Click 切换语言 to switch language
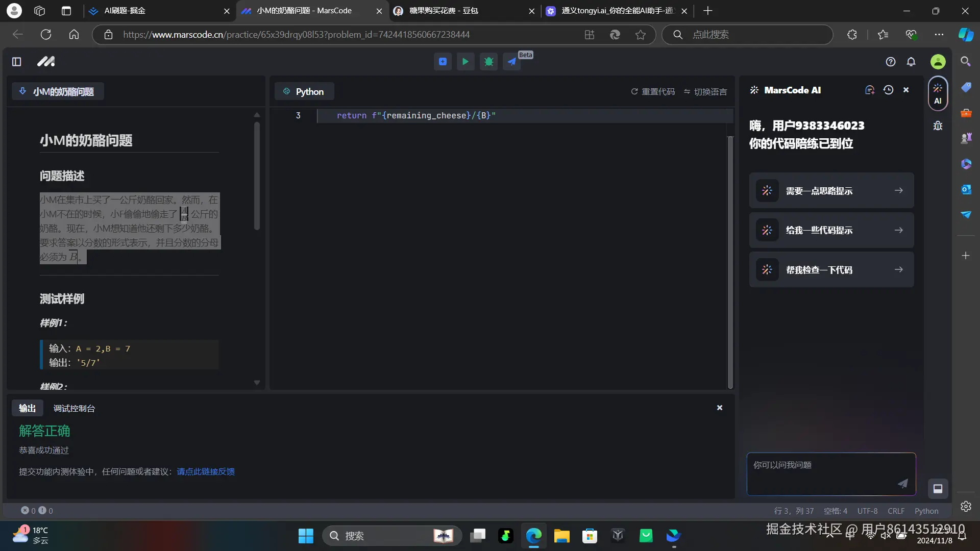 click(x=705, y=92)
